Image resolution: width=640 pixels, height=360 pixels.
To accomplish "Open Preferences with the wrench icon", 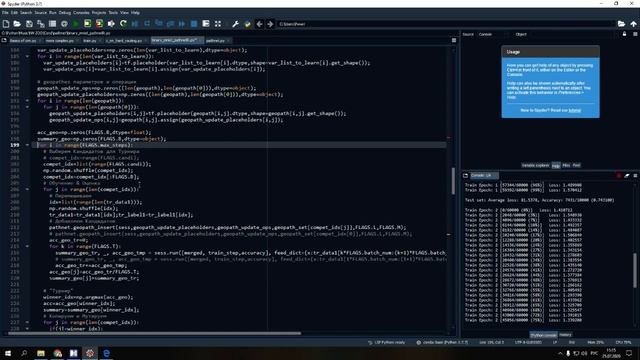I will click(236, 24).
